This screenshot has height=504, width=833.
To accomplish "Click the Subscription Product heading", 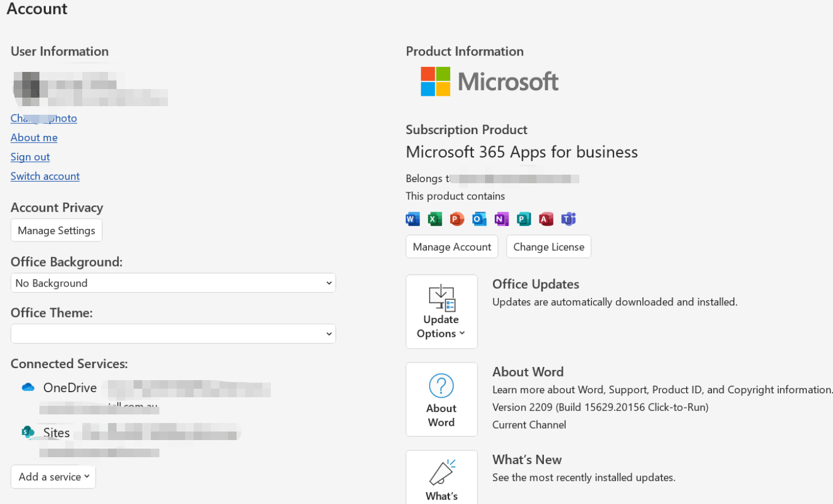I will [x=466, y=130].
